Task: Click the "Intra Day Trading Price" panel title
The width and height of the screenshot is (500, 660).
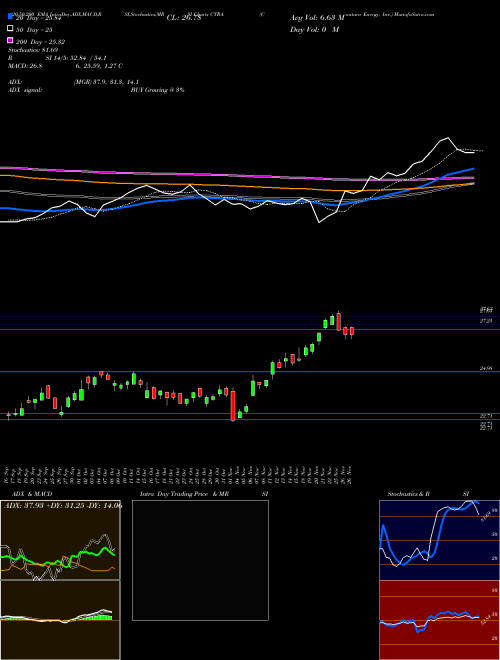Action: [x=174, y=494]
